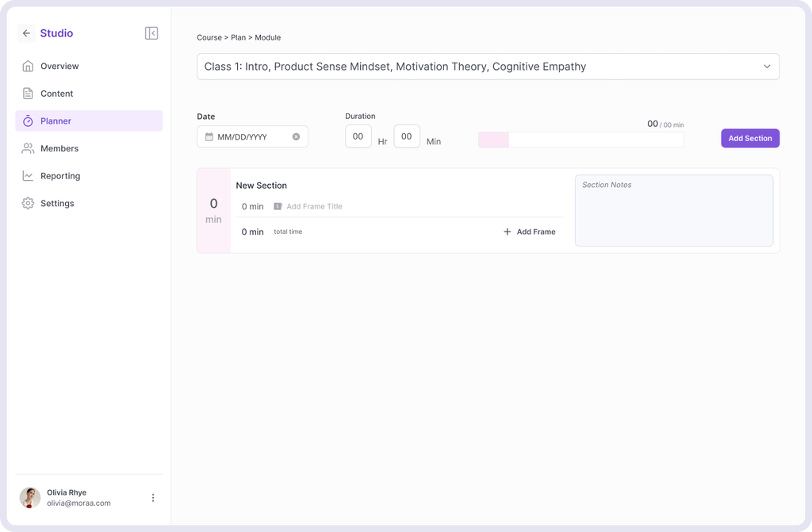Click the Add Section button
Viewport: 812px width, 532px height.
(750, 138)
